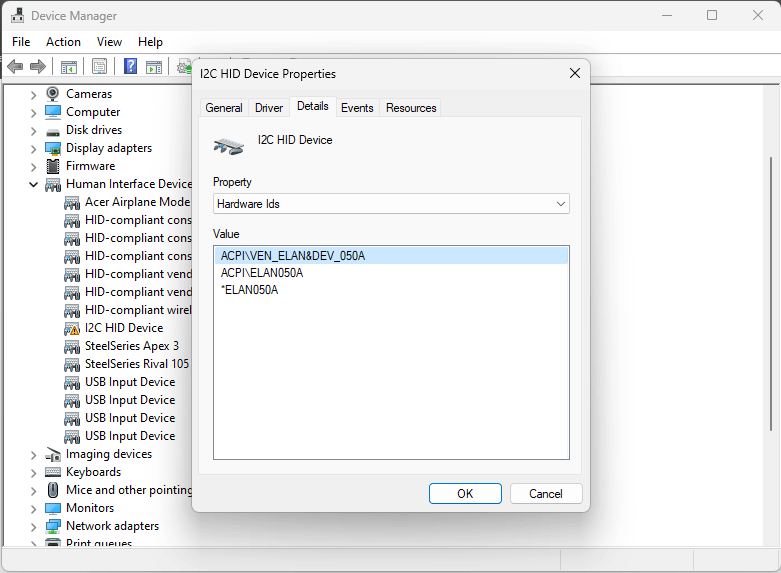Select the *ELAN050A value row
Image resolution: width=781 pixels, height=573 pixels.
(391, 289)
